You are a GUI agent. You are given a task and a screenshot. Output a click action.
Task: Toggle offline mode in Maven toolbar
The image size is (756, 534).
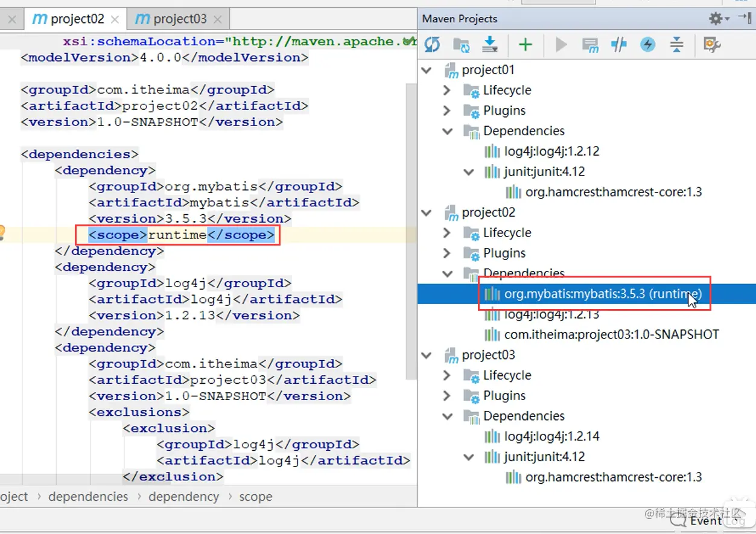coord(619,44)
